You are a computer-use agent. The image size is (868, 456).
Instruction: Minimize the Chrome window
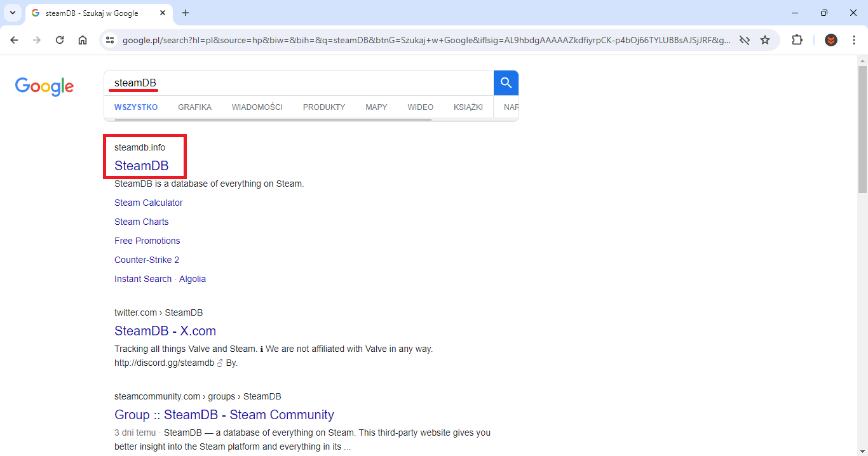coord(796,13)
